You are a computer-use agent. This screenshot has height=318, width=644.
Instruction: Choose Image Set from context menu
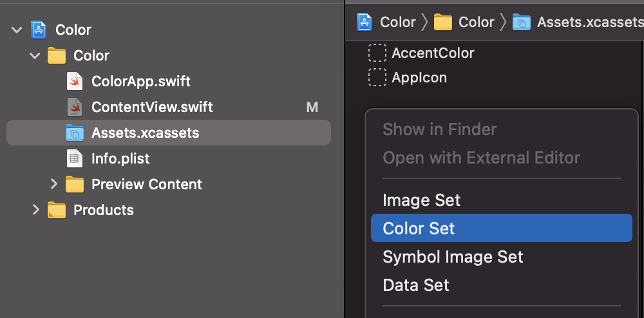421,200
